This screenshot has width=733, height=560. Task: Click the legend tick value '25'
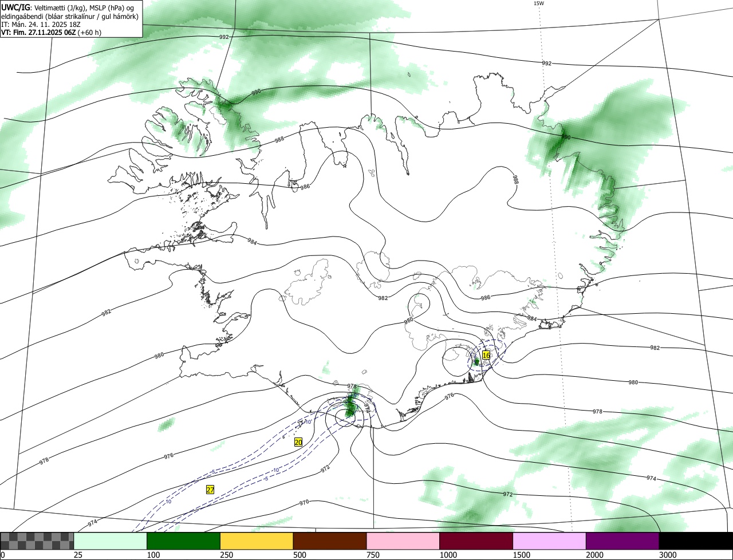[78, 555]
